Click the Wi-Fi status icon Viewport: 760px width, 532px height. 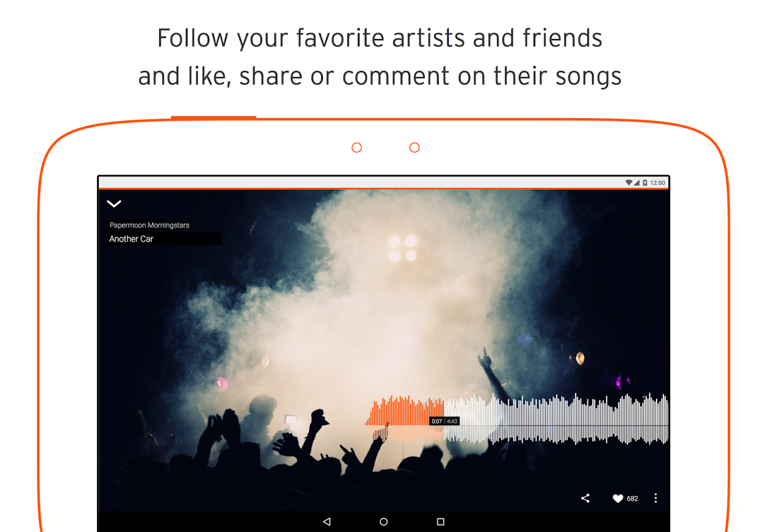pyautogui.click(x=629, y=183)
